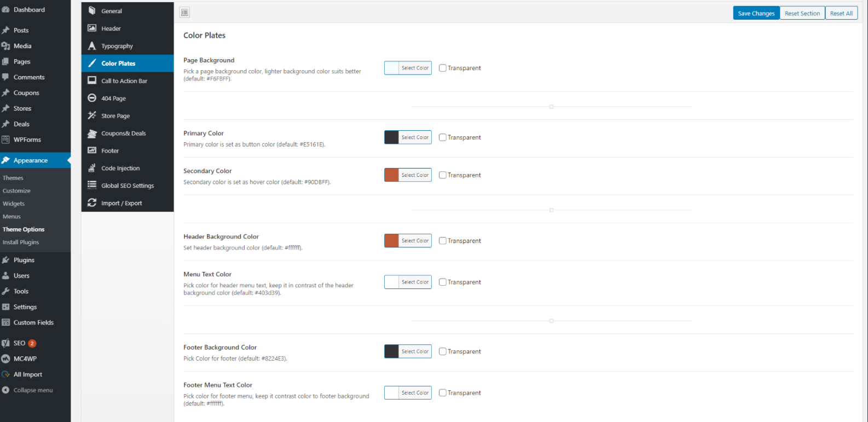Open the Call to Action Bar section
Screen dimensions: 868x422
click(x=124, y=81)
